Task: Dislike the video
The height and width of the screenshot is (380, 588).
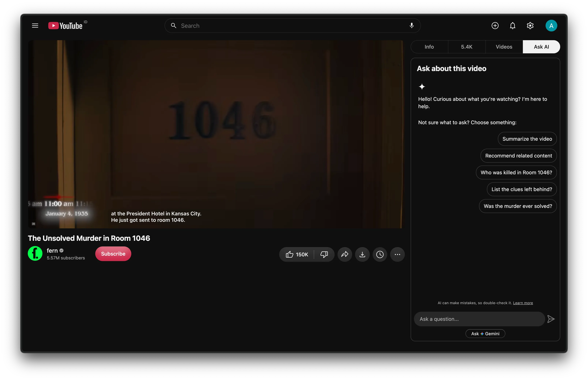Action: pyautogui.click(x=324, y=254)
